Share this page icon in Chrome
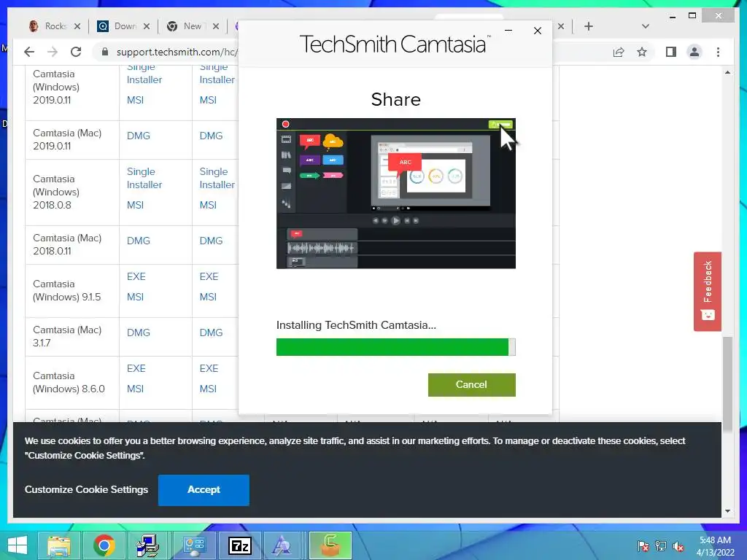 pyautogui.click(x=619, y=52)
